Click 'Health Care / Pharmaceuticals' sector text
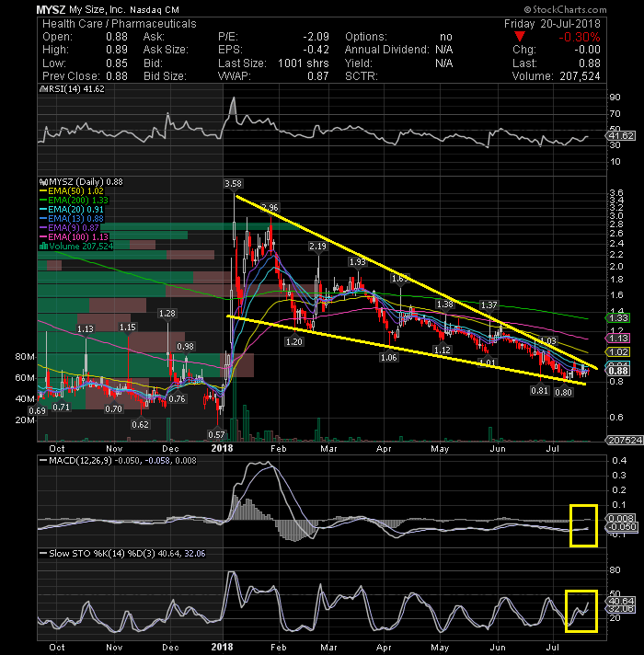 click(x=119, y=24)
